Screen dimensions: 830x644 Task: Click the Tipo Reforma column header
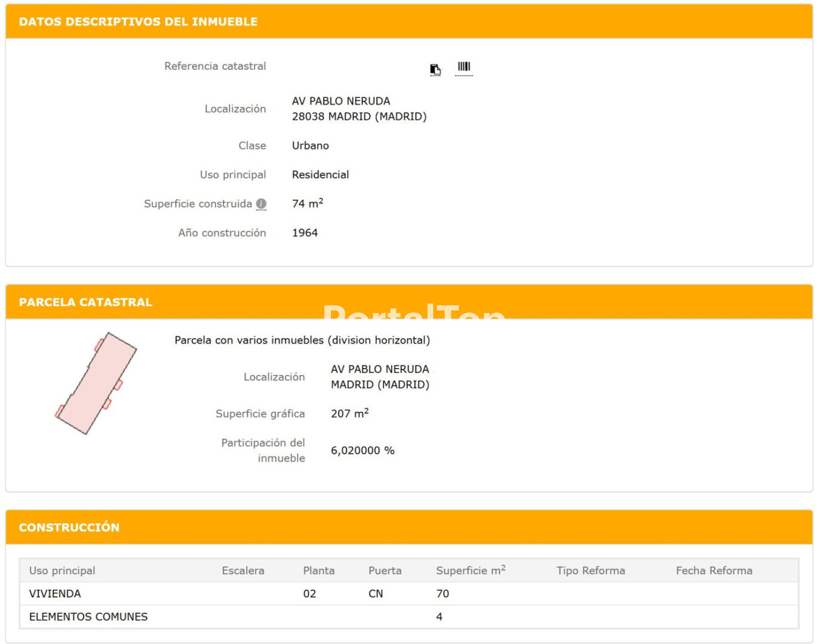(590, 571)
